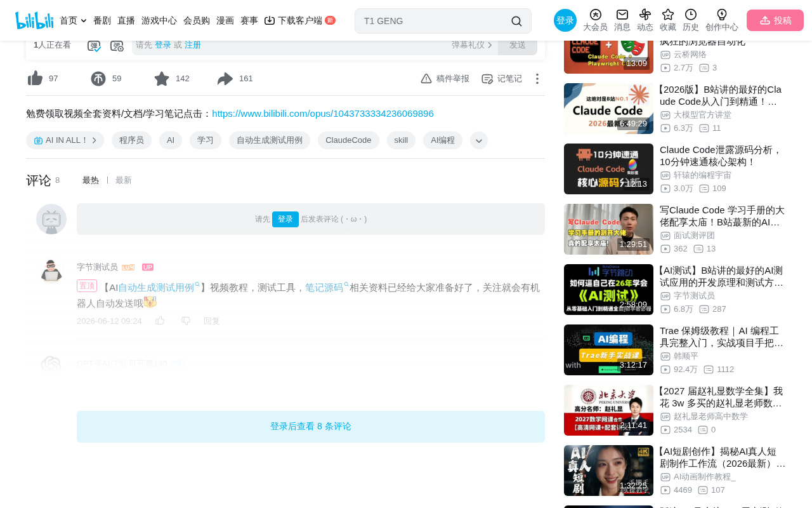Viewport: 812px width, 508px height.
Task: Open 会员购 in top navigation
Action: click(197, 20)
